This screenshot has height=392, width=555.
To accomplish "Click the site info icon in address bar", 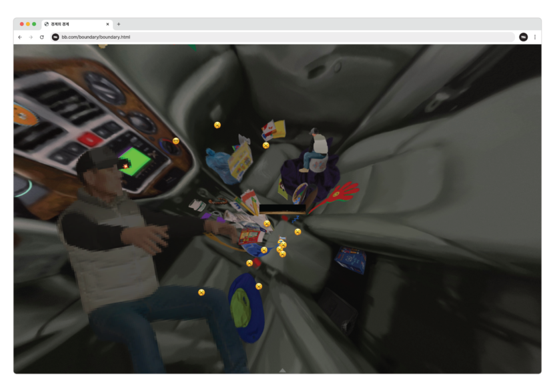I will pos(55,37).
